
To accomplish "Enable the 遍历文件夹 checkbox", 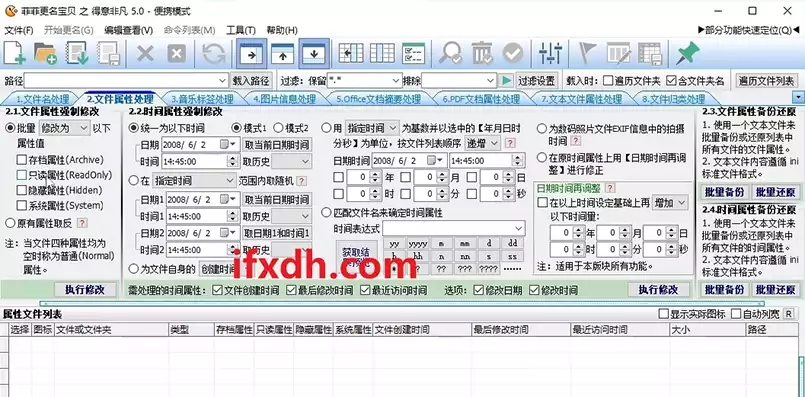I will (x=608, y=81).
